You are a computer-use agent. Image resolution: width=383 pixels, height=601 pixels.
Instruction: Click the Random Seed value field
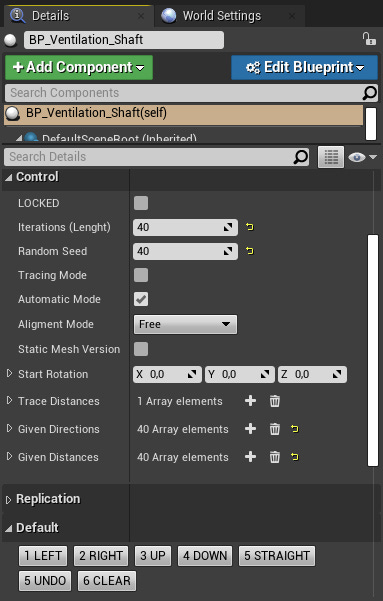(x=185, y=251)
